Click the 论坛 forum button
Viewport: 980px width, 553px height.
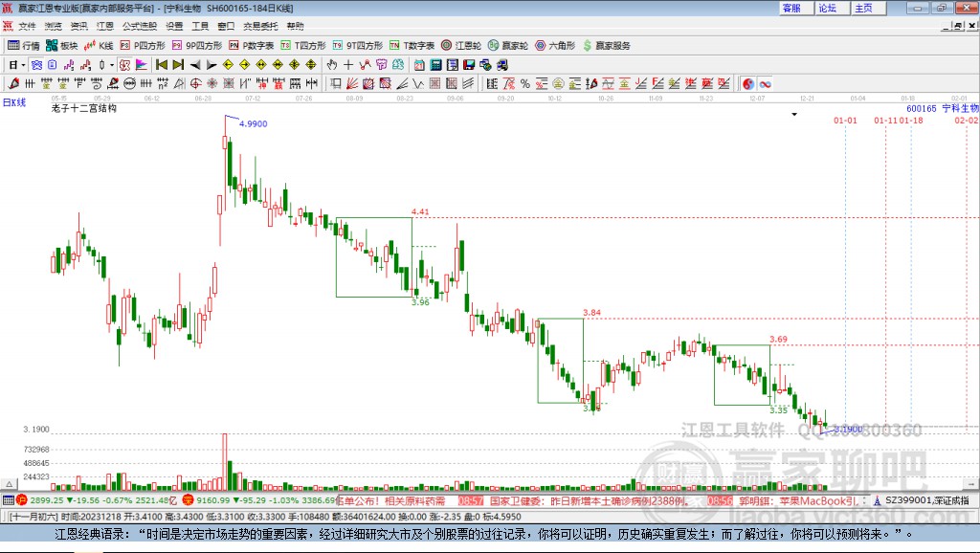pos(833,8)
